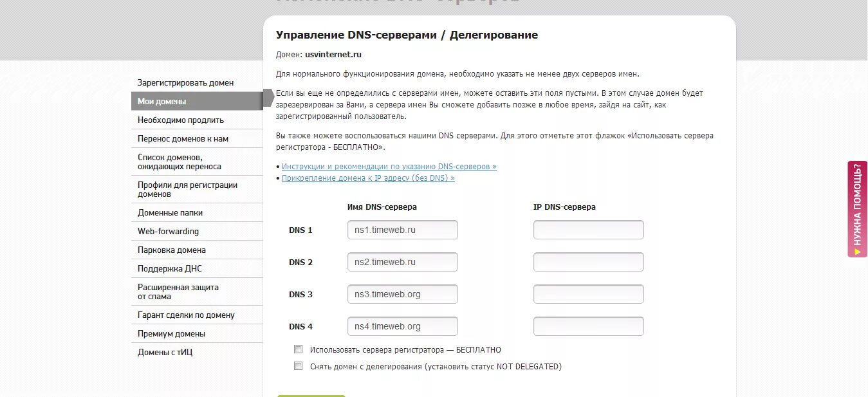Focus DNS 4 server name field
868x397 pixels.
(403, 326)
